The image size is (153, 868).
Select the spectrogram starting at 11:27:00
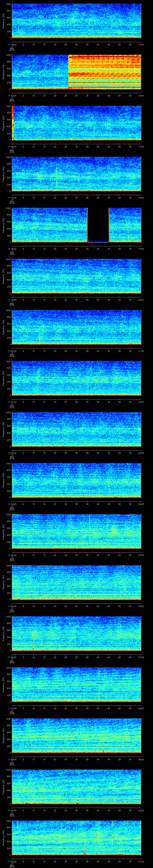76,685
